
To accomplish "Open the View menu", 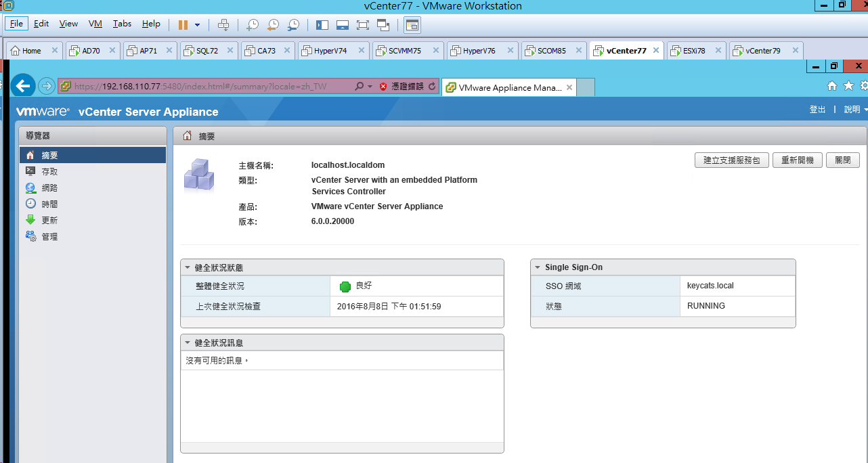I will [68, 24].
